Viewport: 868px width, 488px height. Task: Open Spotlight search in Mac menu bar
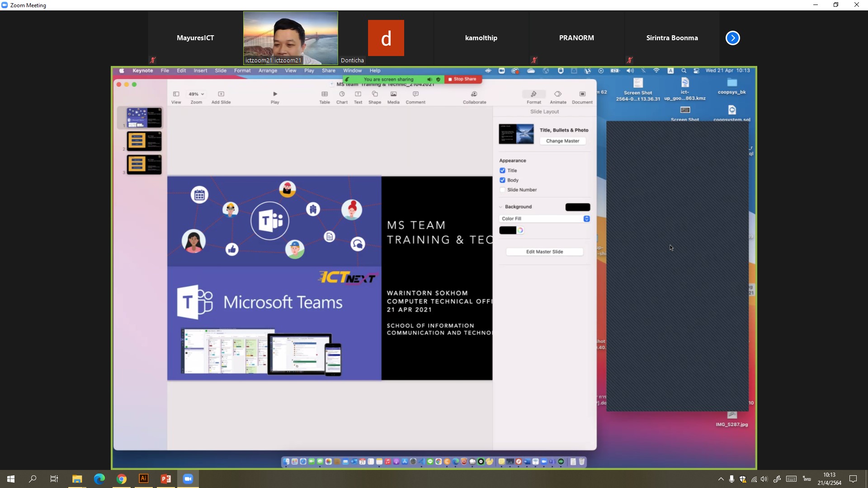pos(684,70)
